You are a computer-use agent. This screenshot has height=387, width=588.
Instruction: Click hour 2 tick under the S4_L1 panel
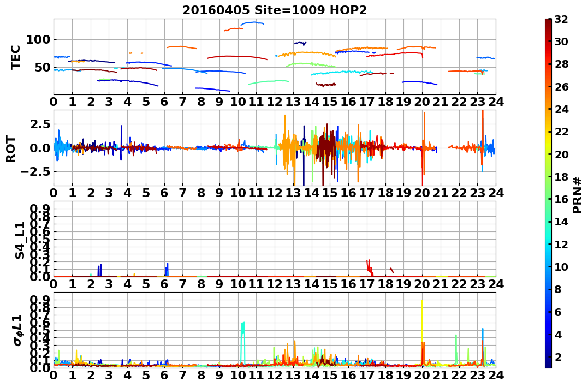(x=91, y=284)
